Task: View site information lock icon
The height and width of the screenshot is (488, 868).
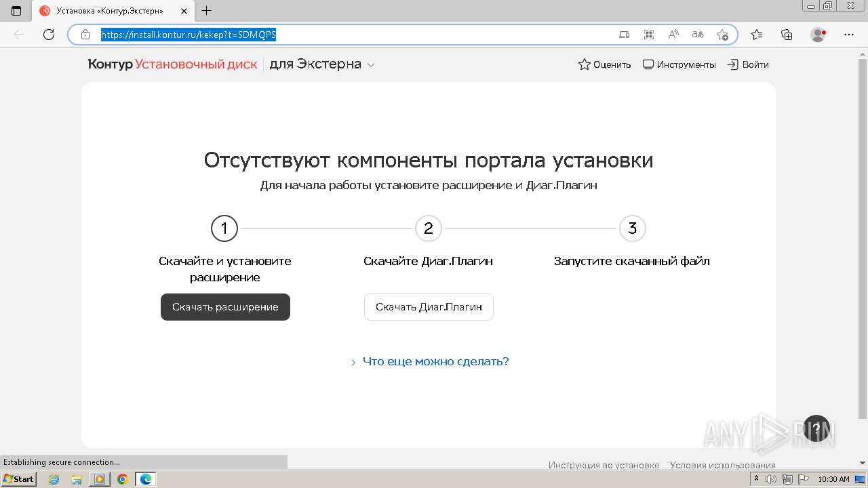Action: tap(85, 35)
